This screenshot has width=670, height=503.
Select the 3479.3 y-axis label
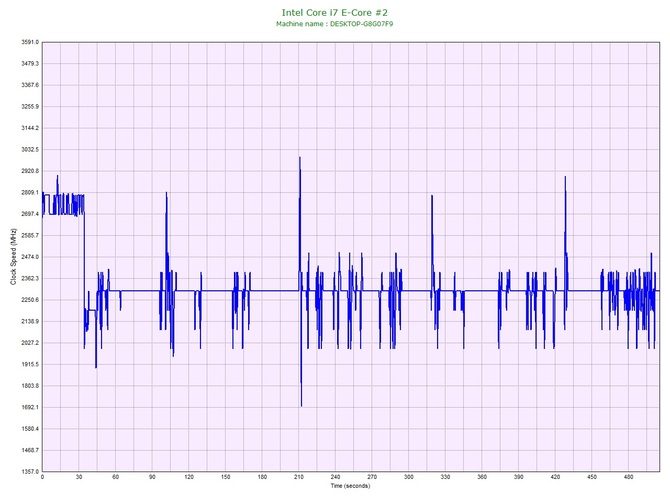tap(30, 64)
